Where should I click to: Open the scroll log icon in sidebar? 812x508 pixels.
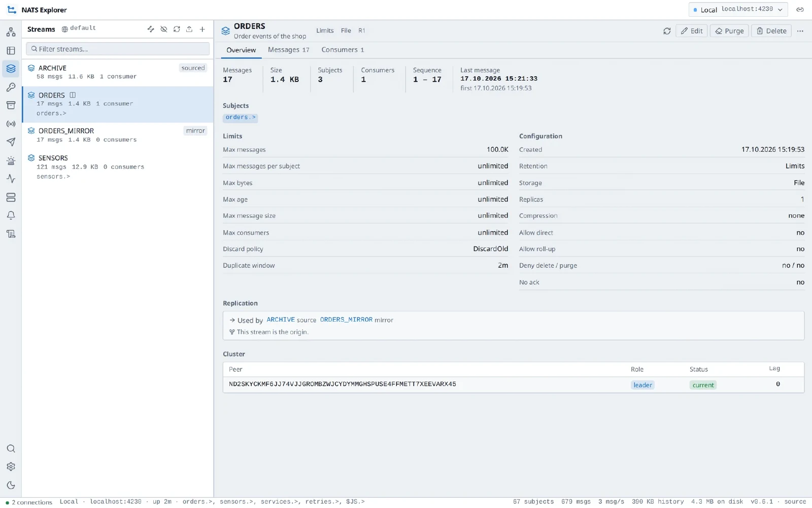pos(11,234)
